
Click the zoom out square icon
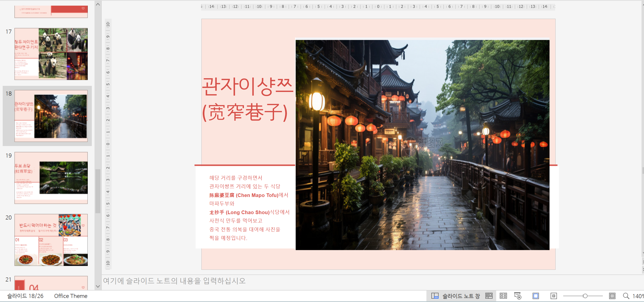(x=554, y=296)
